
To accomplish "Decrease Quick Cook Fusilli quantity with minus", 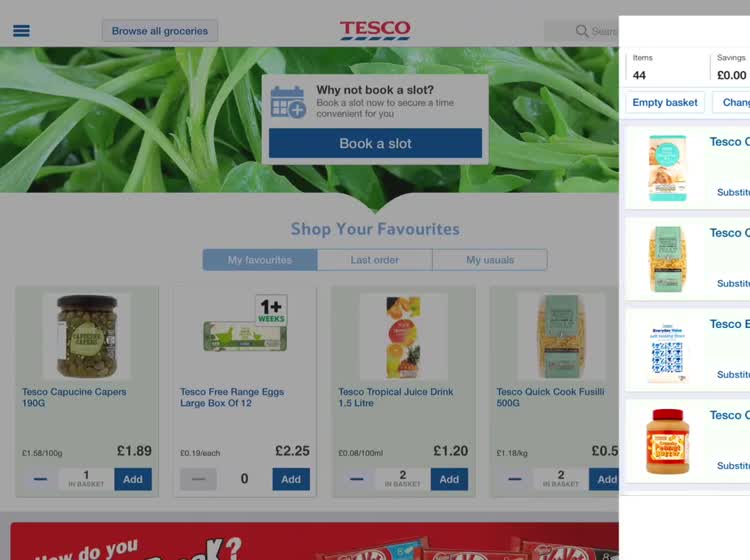I will pos(515,479).
